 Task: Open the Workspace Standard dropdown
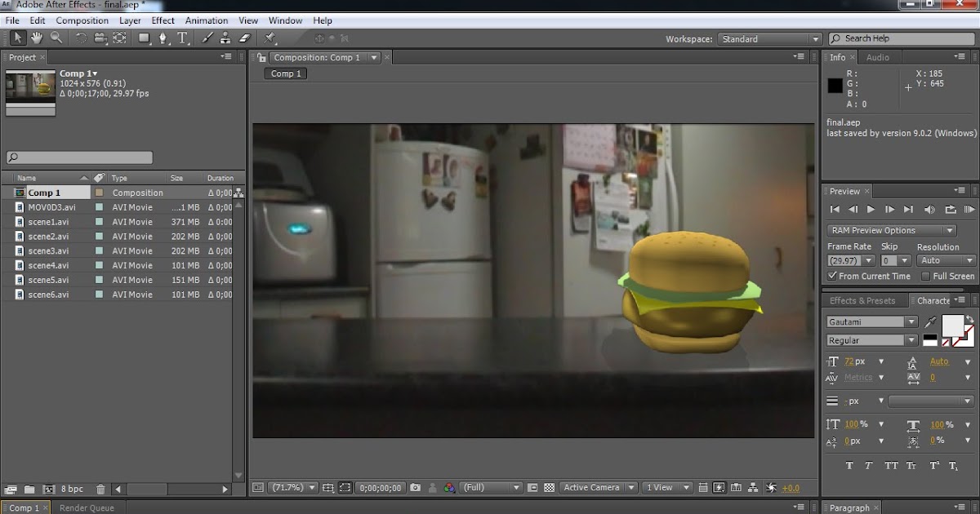point(768,39)
